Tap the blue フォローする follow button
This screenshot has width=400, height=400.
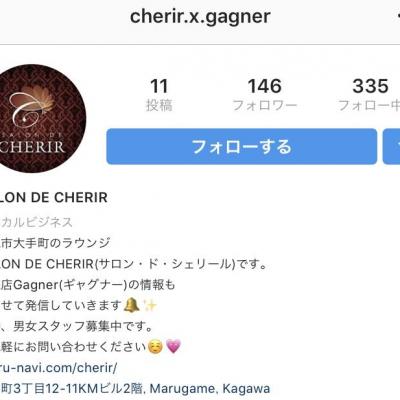242,146
